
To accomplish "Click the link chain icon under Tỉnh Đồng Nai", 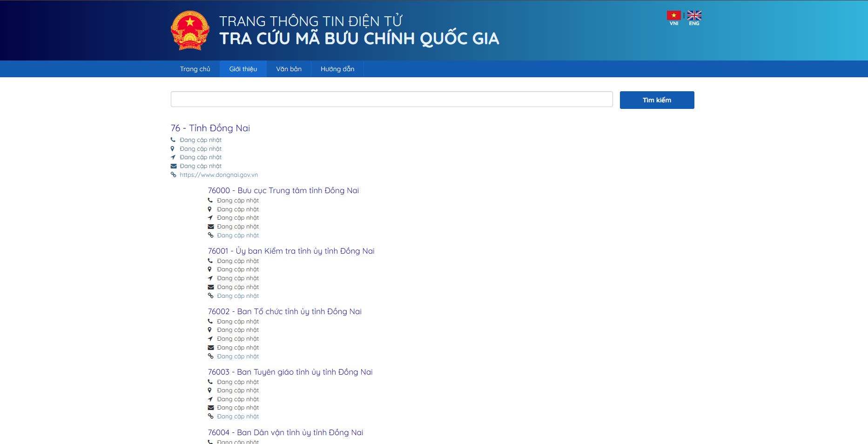I will [173, 175].
